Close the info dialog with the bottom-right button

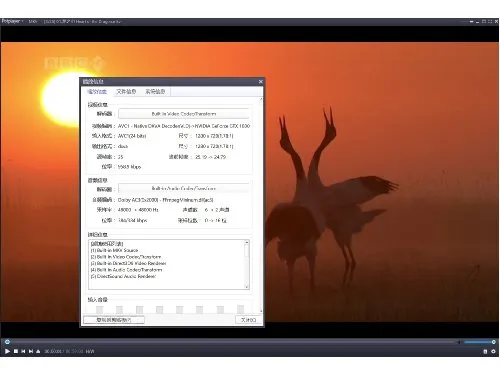(x=248, y=320)
